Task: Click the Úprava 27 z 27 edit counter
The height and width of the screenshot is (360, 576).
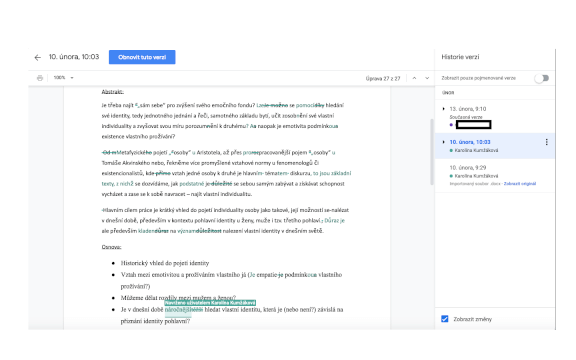Action: coord(382,78)
